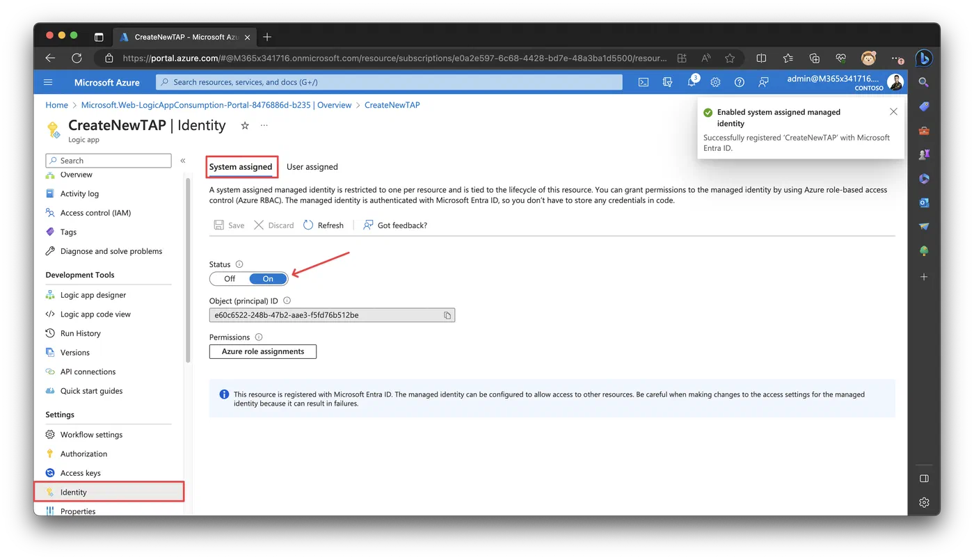Open more options next to the page title
This screenshot has height=560, width=974.
pyautogui.click(x=264, y=126)
